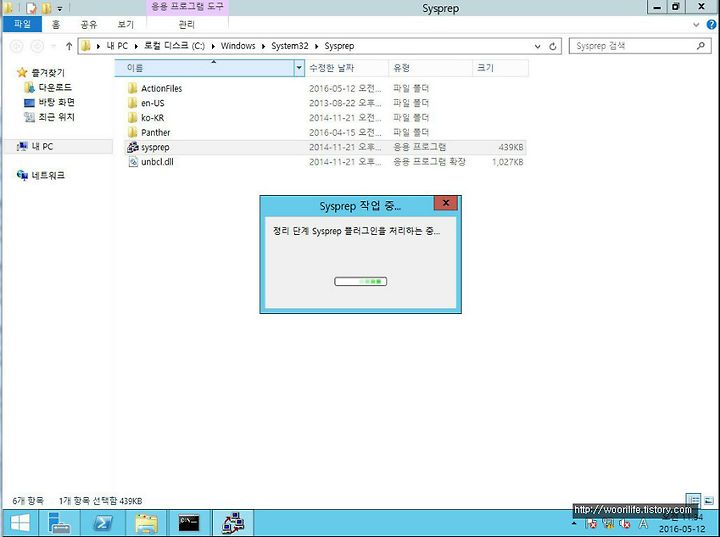Viewport: 720px width, 537px height.
Task: Open the 파일 menu tab
Action: tap(22, 24)
